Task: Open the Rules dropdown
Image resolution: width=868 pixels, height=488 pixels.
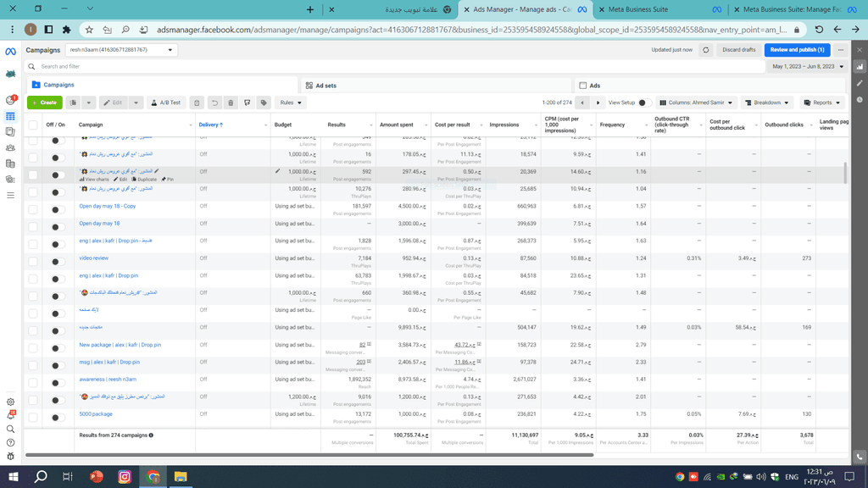Action: pyautogui.click(x=290, y=103)
